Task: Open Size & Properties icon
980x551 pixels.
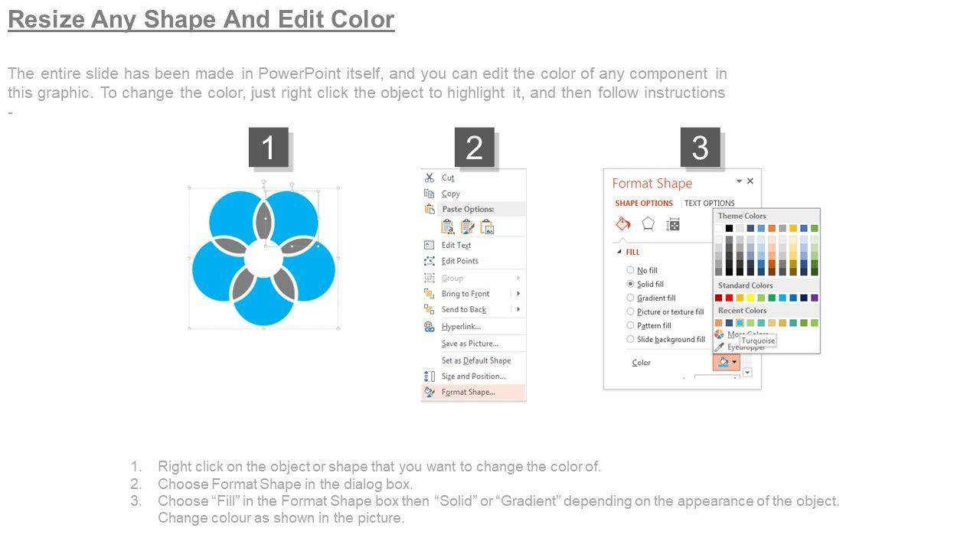Action: coord(673,224)
